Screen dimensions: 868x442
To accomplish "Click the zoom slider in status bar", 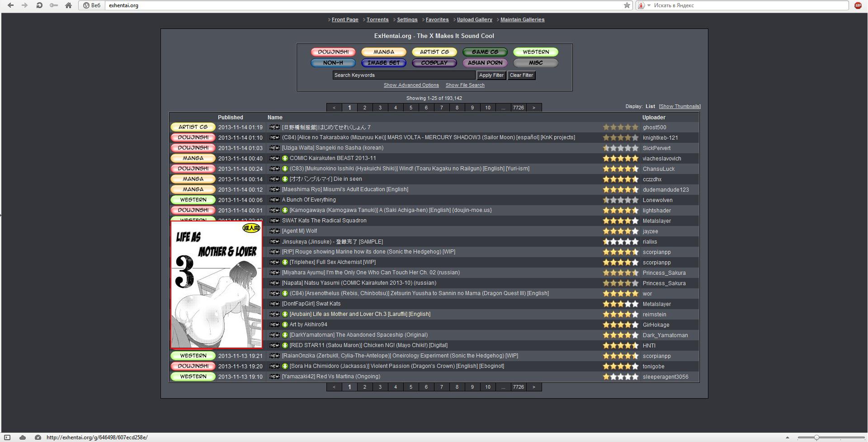I will tap(816, 437).
